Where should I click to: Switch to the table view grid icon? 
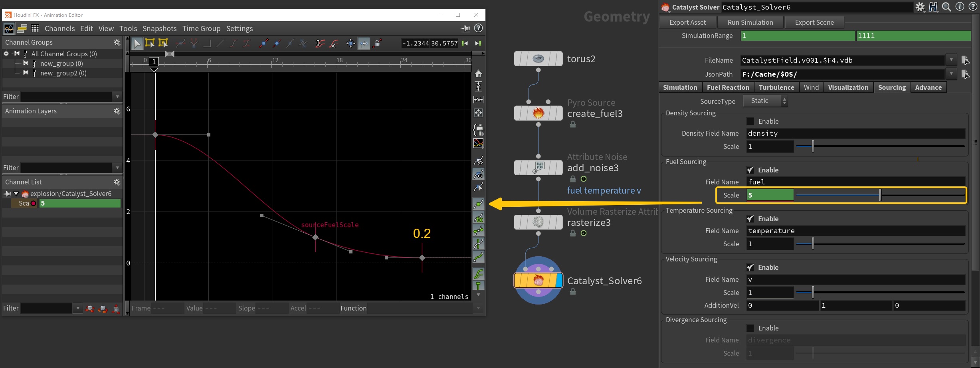[35, 28]
